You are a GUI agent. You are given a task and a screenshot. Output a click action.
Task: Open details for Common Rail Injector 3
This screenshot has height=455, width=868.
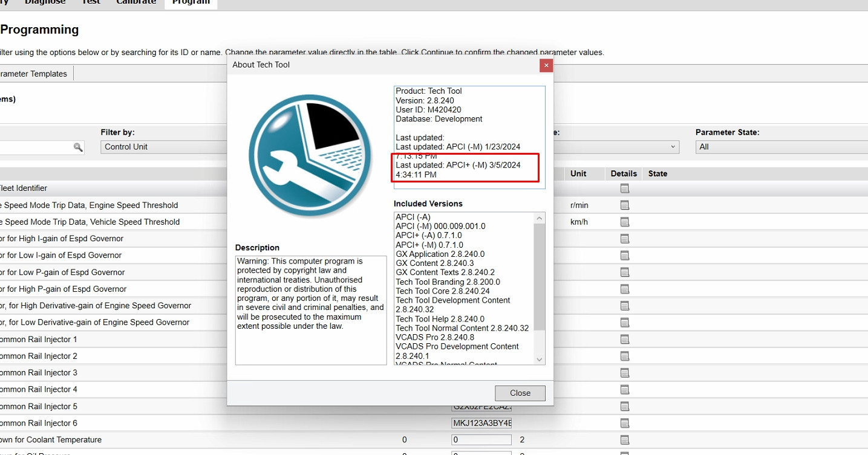coord(625,373)
